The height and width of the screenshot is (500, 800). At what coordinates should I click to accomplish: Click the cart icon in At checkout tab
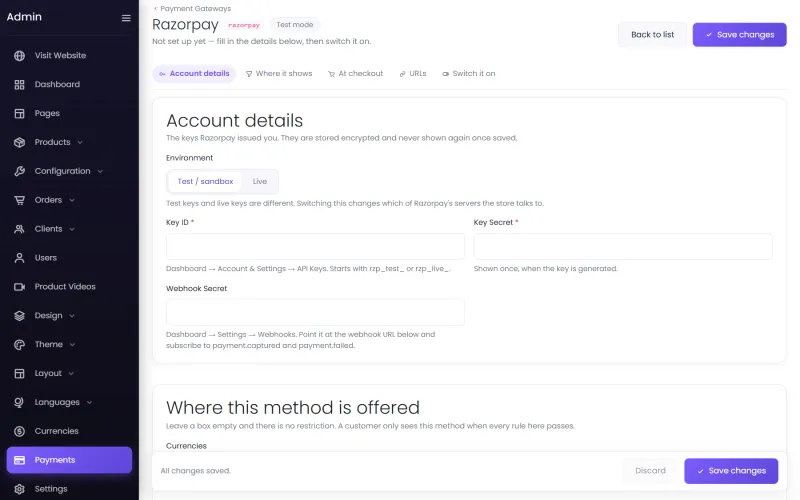point(332,74)
